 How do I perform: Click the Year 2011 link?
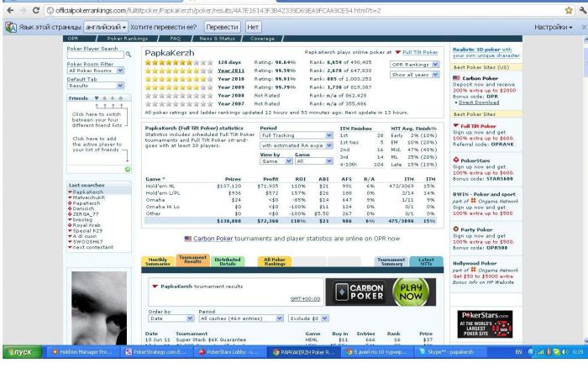[231, 71]
